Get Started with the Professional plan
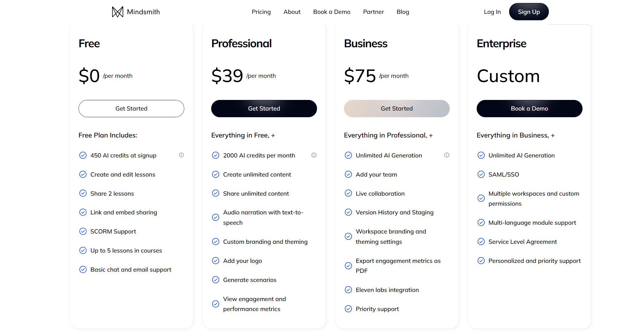The width and height of the screenshot is (644, 331). tap(264, 108)
